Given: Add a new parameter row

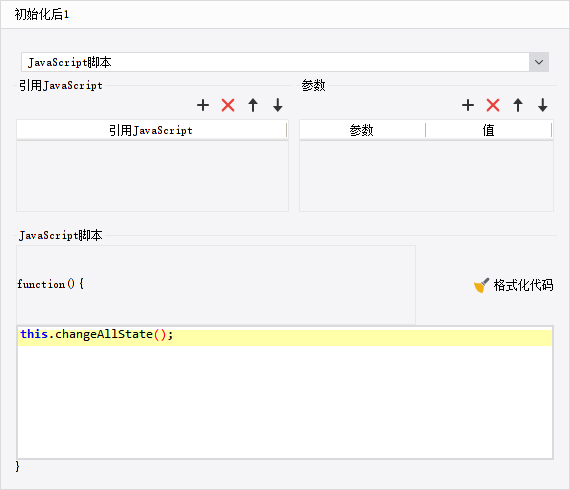Looking at the screenshot, I should (x=468, y=105).
